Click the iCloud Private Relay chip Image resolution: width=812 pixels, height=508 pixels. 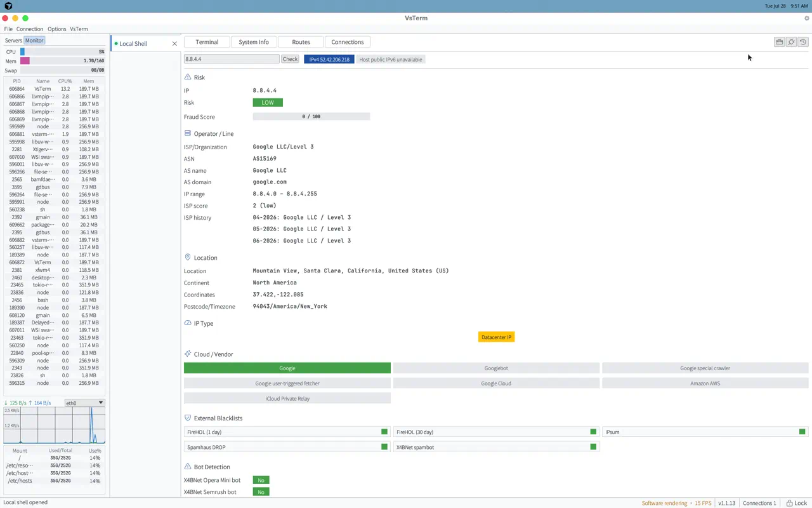click(287, 399)
